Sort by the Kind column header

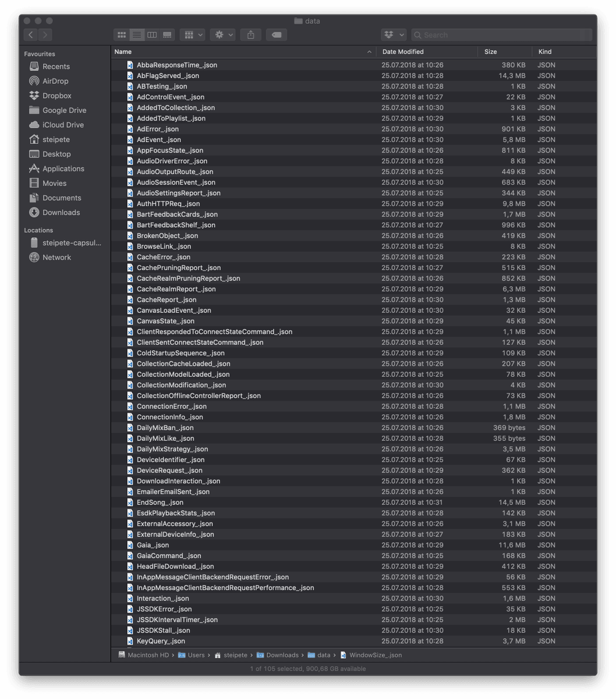click(x=545, y=52)
